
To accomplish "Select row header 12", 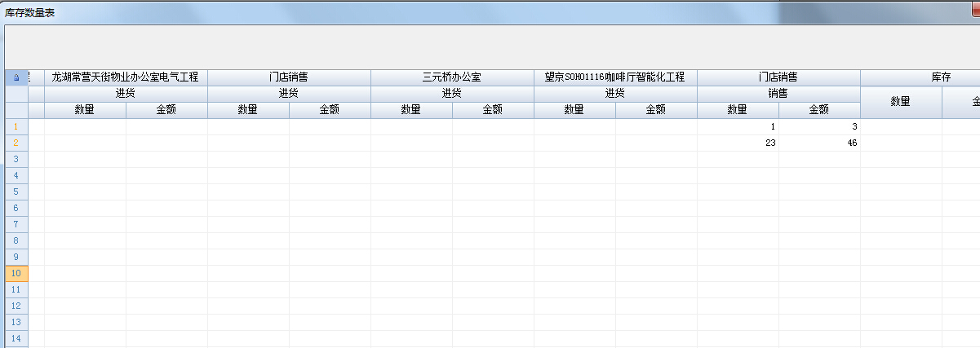I will [x=16, y=306].
